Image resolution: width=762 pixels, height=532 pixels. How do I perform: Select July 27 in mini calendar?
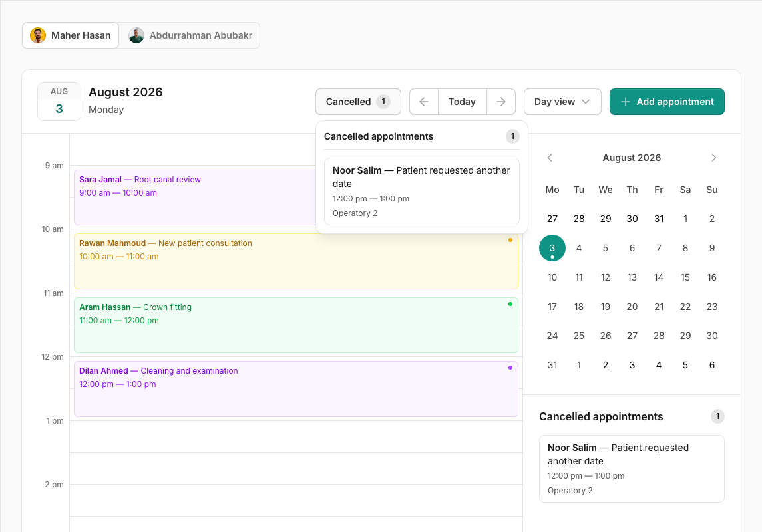pos(552,219)
